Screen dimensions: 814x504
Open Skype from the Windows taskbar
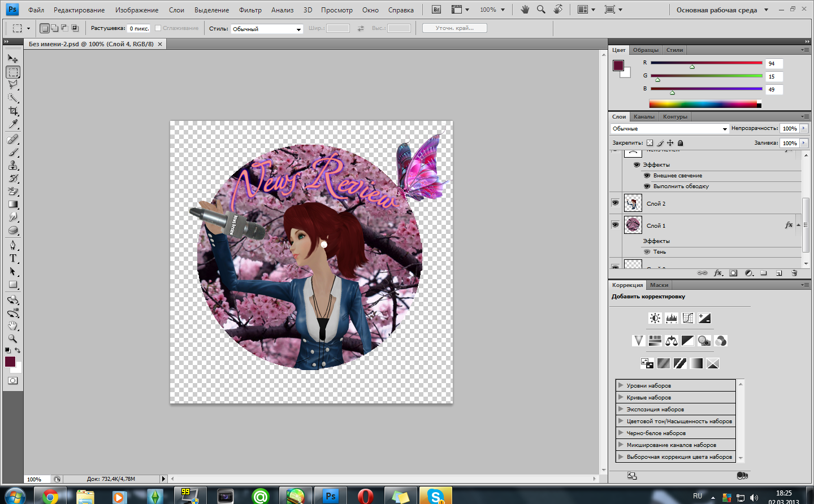coord(435,496)
